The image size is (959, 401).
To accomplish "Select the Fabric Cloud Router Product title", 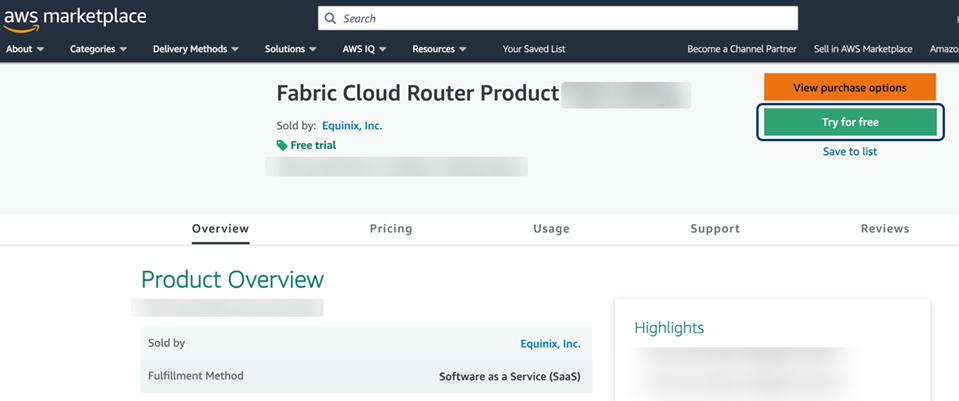I will pyautogui.click(x=418, y=94).
